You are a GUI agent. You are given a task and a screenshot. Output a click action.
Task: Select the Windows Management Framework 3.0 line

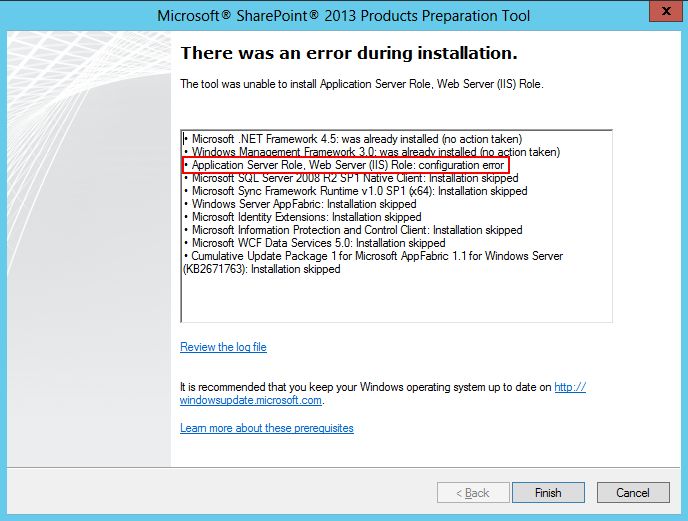coord(372,152)
